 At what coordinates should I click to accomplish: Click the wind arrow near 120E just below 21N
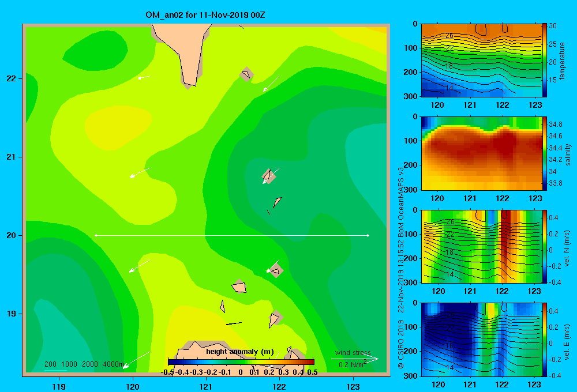[140, 173]
